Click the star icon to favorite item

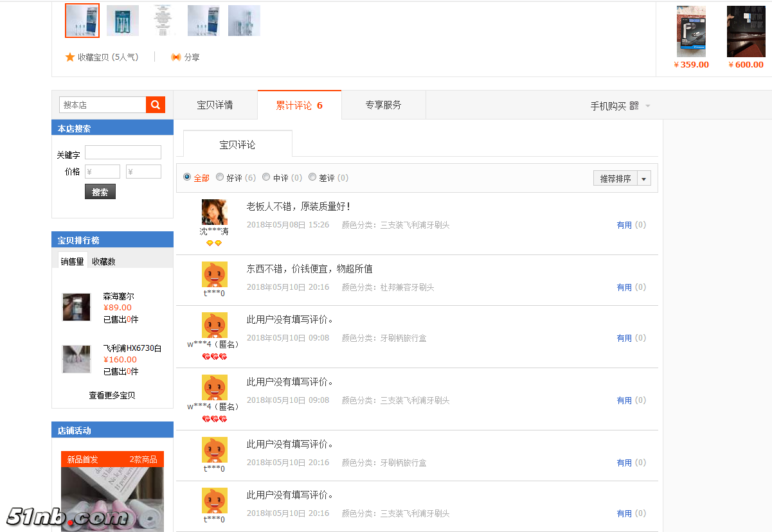pyautogui.click(x=70, y=57)
